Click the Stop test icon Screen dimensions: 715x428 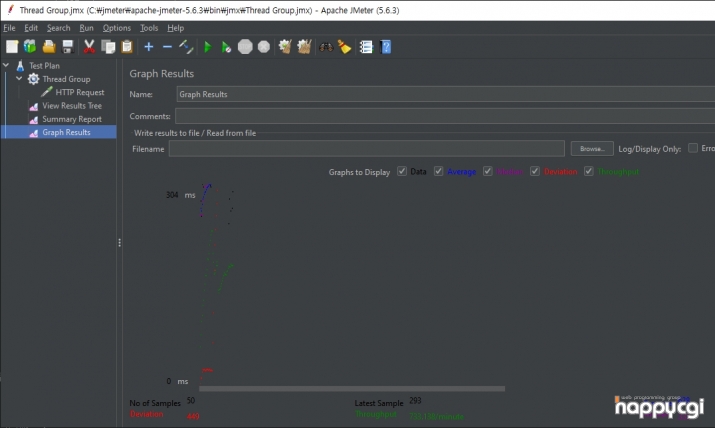pyautogui.click(x=245, y=46)
